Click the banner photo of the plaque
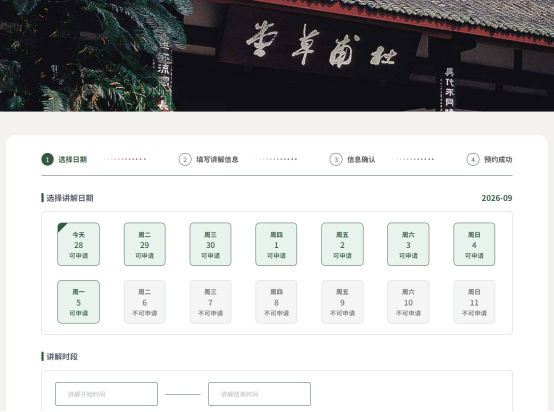 click(x=277, y=55)
